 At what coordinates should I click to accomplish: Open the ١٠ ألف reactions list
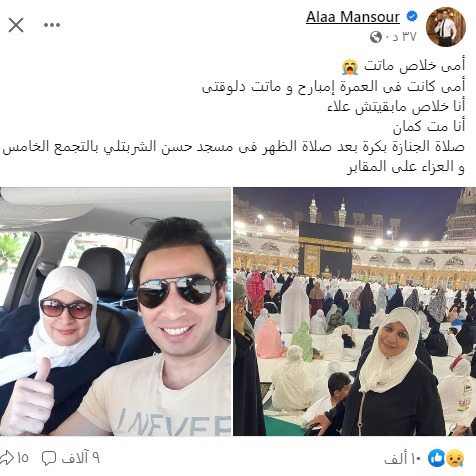tap(403, 459)
